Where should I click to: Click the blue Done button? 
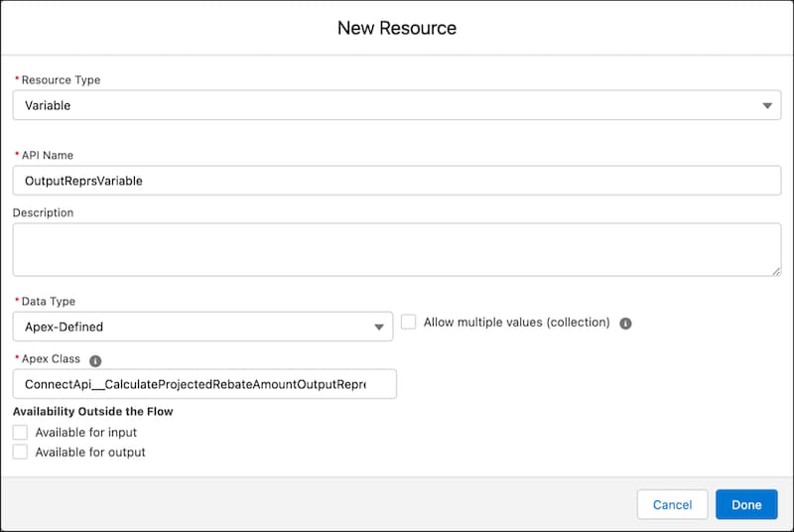[x=746, y=504]
